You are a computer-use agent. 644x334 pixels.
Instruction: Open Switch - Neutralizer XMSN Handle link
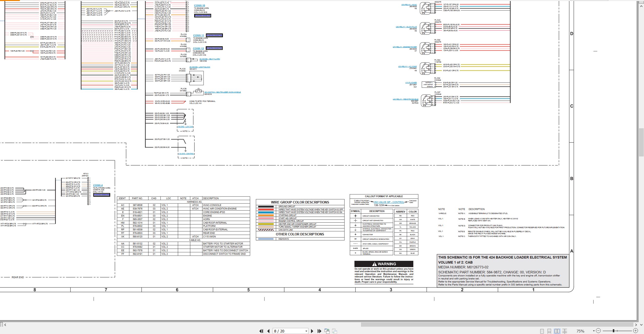(223, 92)
